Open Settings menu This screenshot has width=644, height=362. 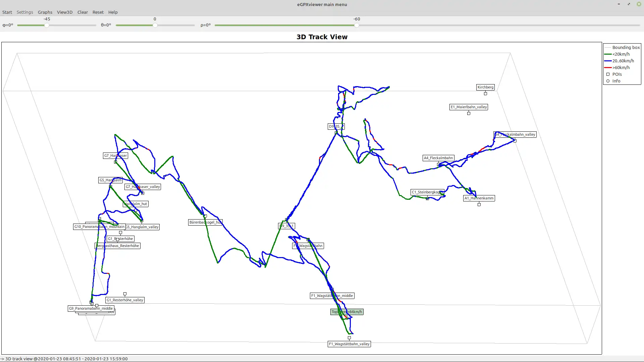click(25, 12)
